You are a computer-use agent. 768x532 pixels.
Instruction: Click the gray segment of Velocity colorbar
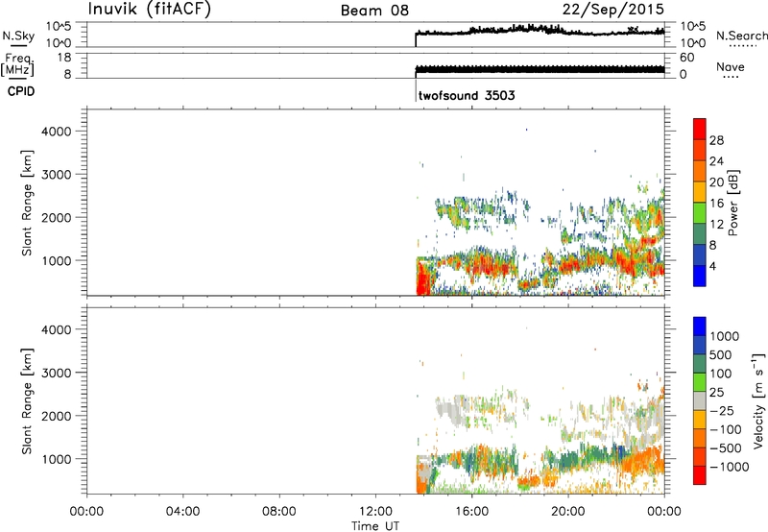(x=700, y=400)
